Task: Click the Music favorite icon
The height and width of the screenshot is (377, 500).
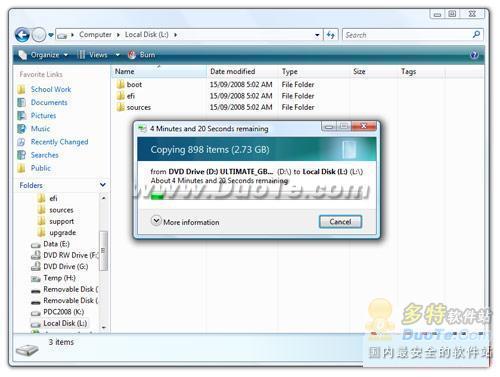Action: [x=21, y=129]
